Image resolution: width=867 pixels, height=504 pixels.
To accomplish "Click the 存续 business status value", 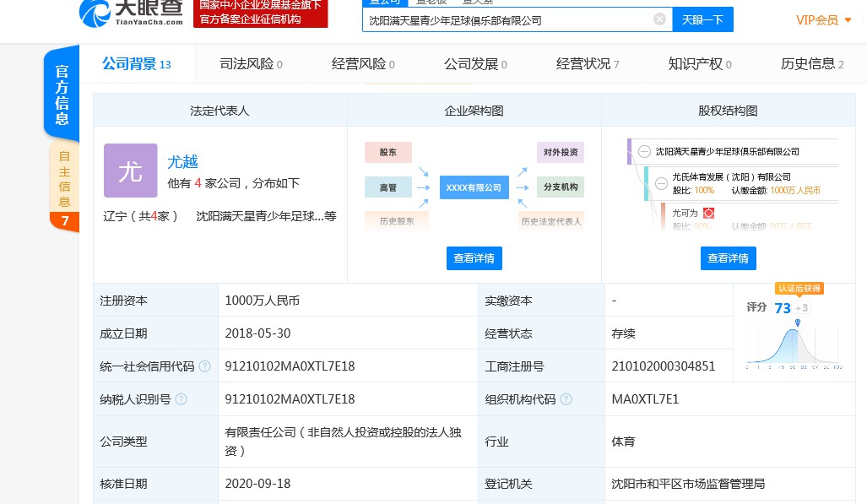I will coord(623,333).
